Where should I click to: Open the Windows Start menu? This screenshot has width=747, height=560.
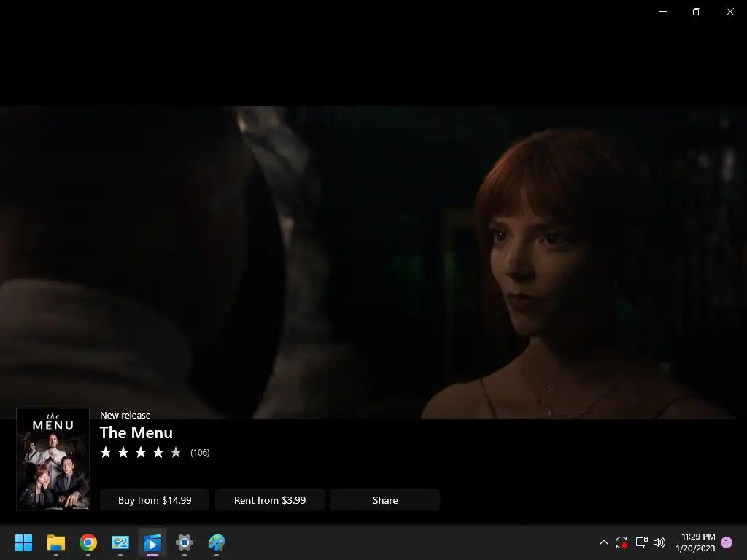pyautogui.click(x=24, y=542)
